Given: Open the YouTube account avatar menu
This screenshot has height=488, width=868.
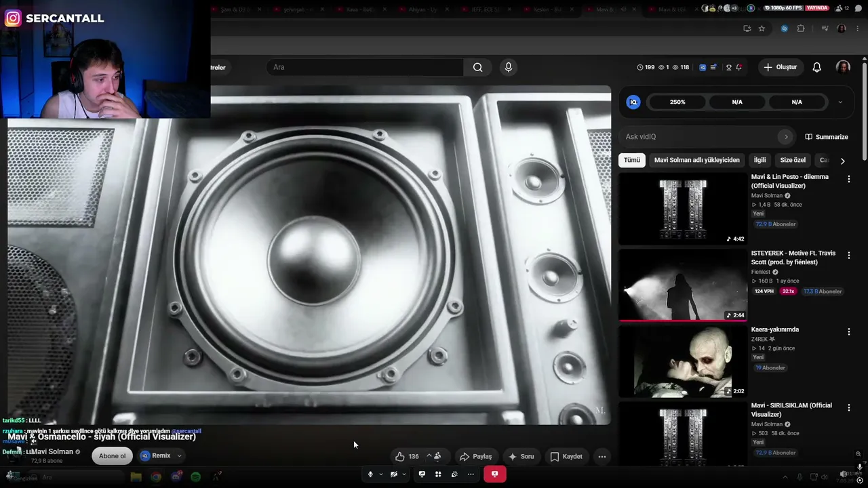Looking at the screenshot, I should click(x=843, y=67).
